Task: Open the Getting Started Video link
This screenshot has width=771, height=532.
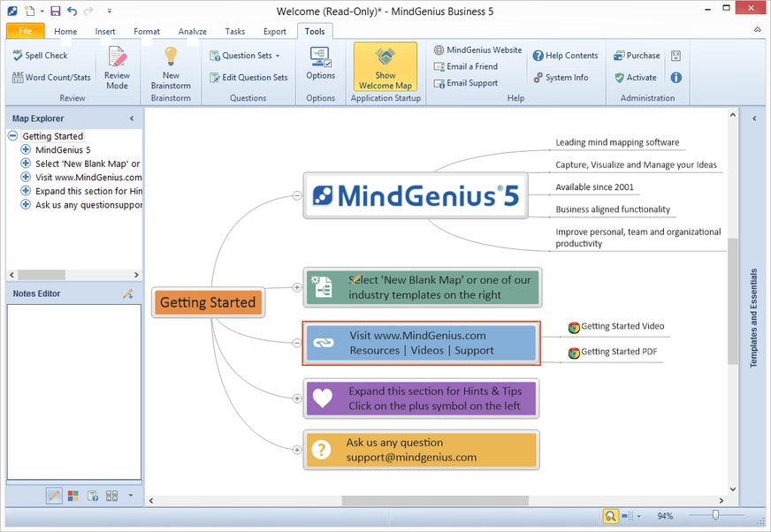Action: point(622,326)
